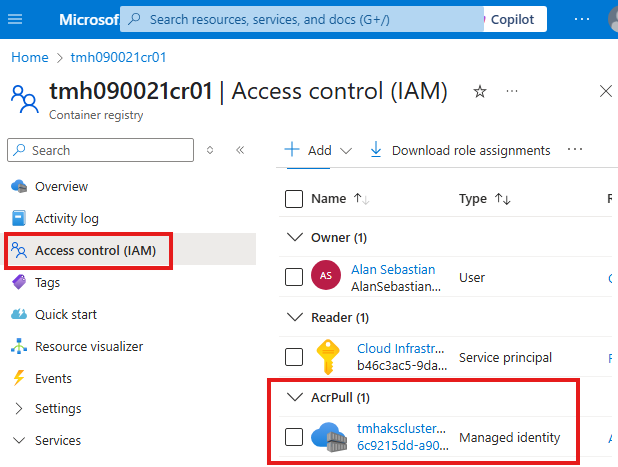Click the download arrow icon
Screen dimensions: 618x467
pyautogui.click(x=376, y=150)
